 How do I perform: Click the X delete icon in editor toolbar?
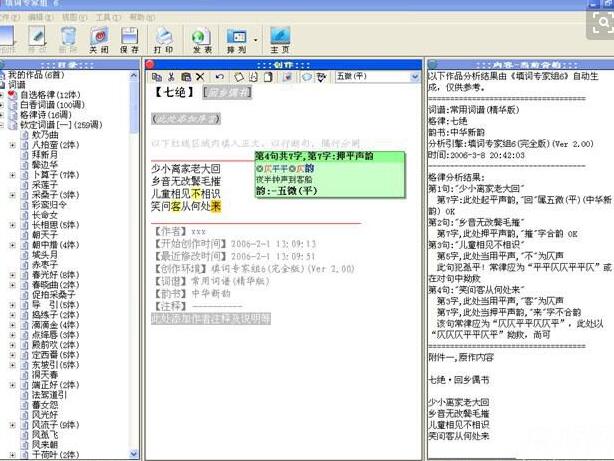click(200, 77)
